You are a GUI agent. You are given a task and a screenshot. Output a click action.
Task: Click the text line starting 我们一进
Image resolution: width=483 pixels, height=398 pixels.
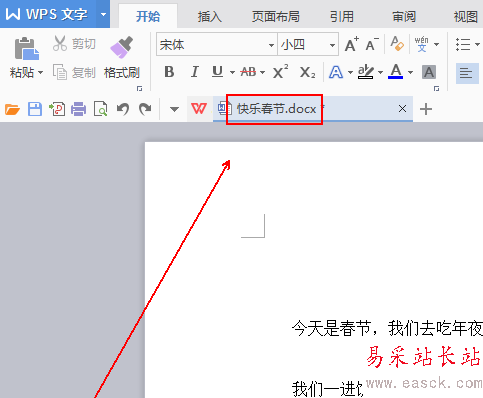[327, 389]
